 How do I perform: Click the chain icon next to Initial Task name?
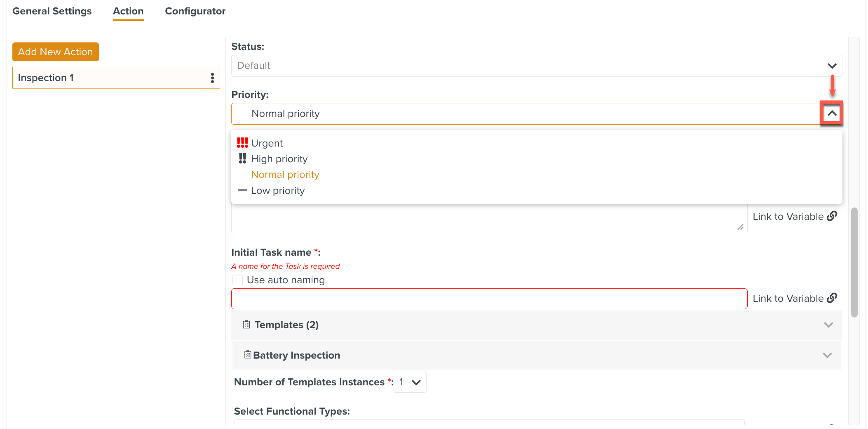(833, 298)
